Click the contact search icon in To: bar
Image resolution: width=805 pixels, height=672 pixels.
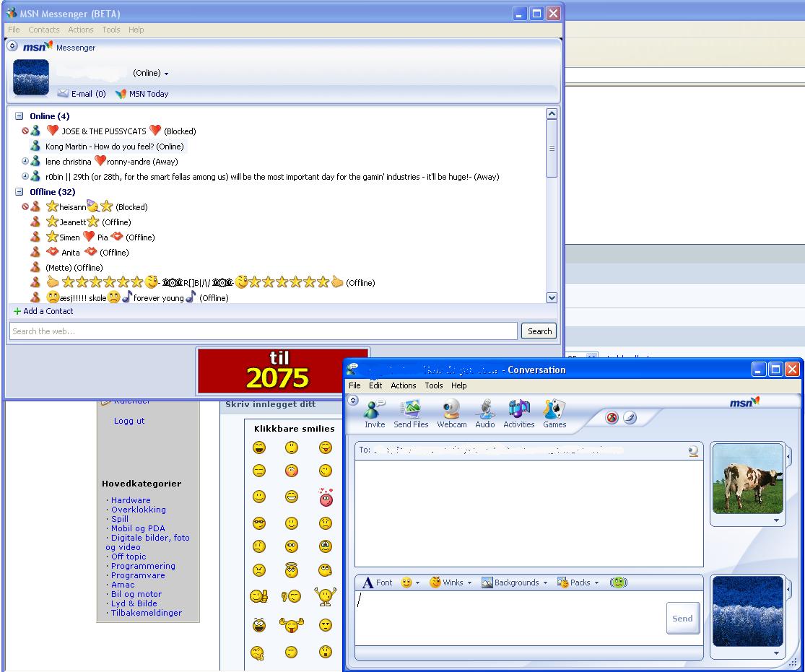(x=693, y=450)
